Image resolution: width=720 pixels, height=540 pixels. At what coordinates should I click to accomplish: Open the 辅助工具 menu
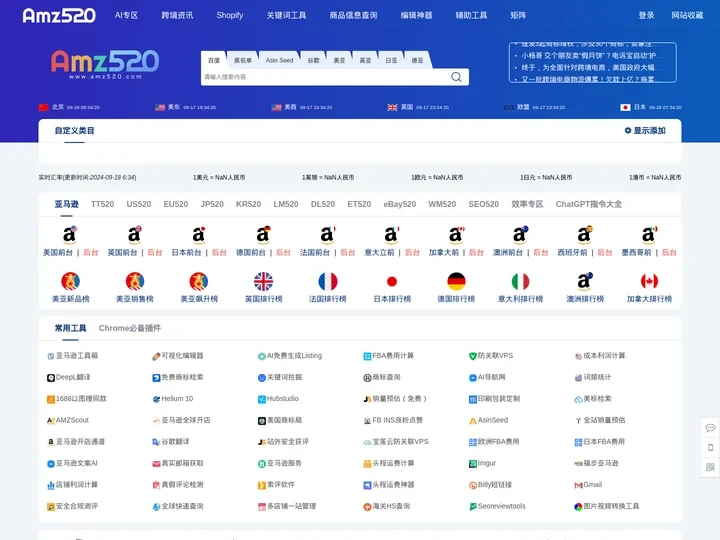pyautogui.click(x=471, y=16)
